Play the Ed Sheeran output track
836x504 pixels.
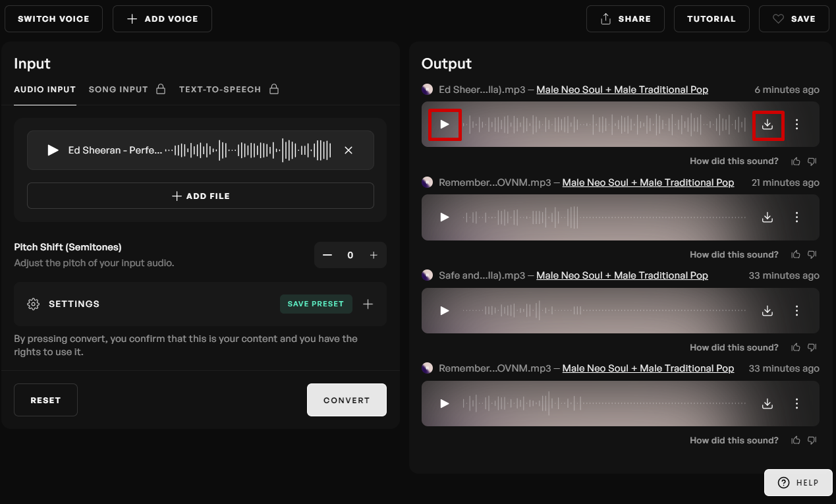[445, 125]
